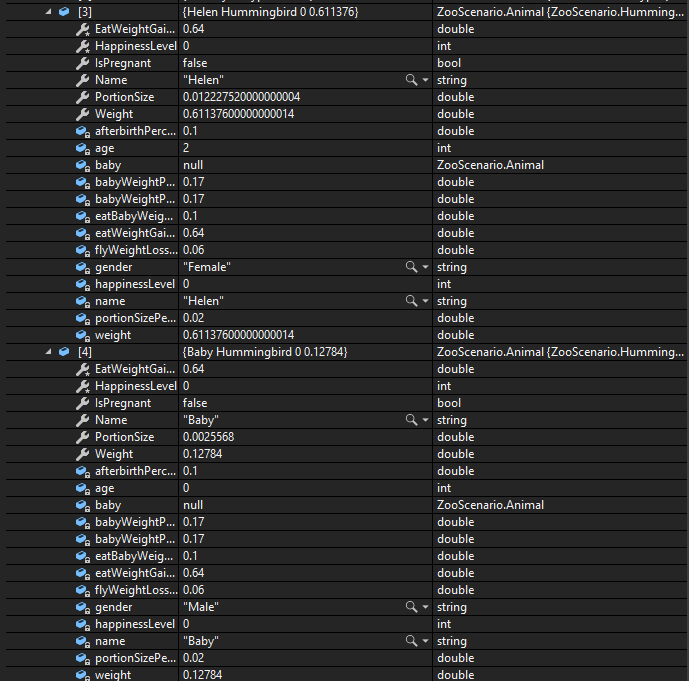The height and width of the screenshot is (681, 689).
Task: Select the "Helen" value of property Name
Action: [203, 80]
